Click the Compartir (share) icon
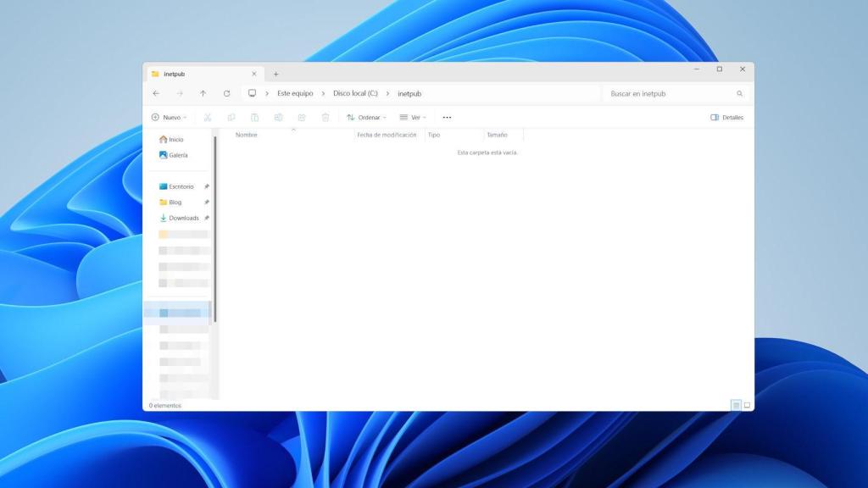Image resolution: width=868 pixels, height=488 pixels. pos(303,117)
